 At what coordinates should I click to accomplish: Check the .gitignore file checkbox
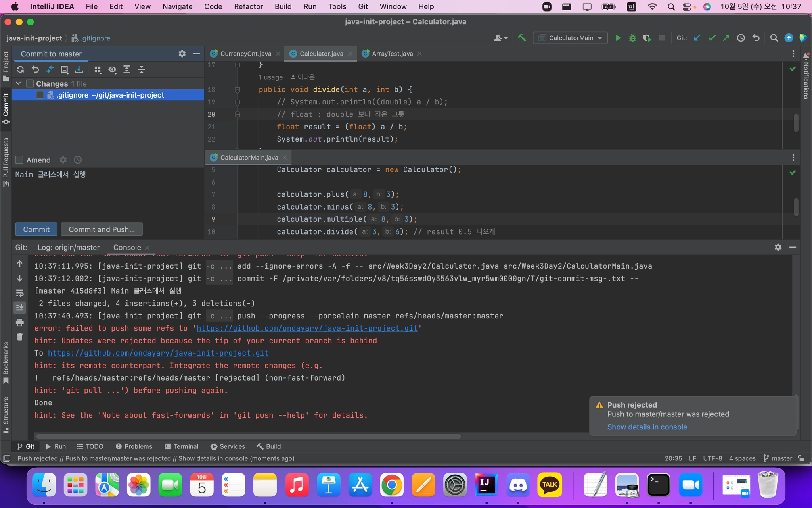pyautogui.click(x=40, y=95)
